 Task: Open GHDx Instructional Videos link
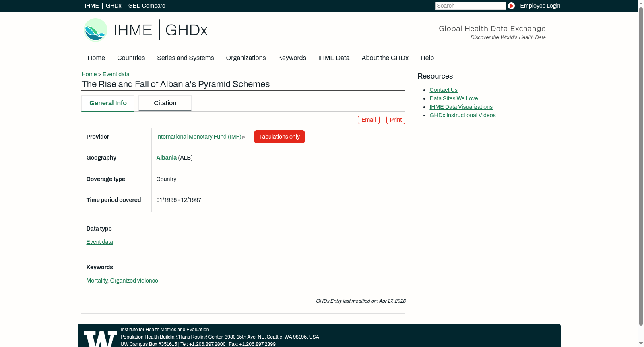pyautogui.click(x=462, y=115)
